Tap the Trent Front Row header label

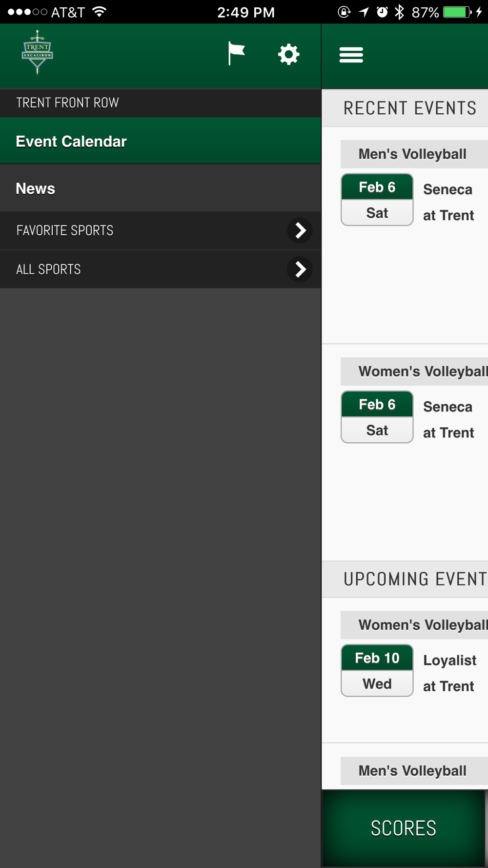point(67,103)
